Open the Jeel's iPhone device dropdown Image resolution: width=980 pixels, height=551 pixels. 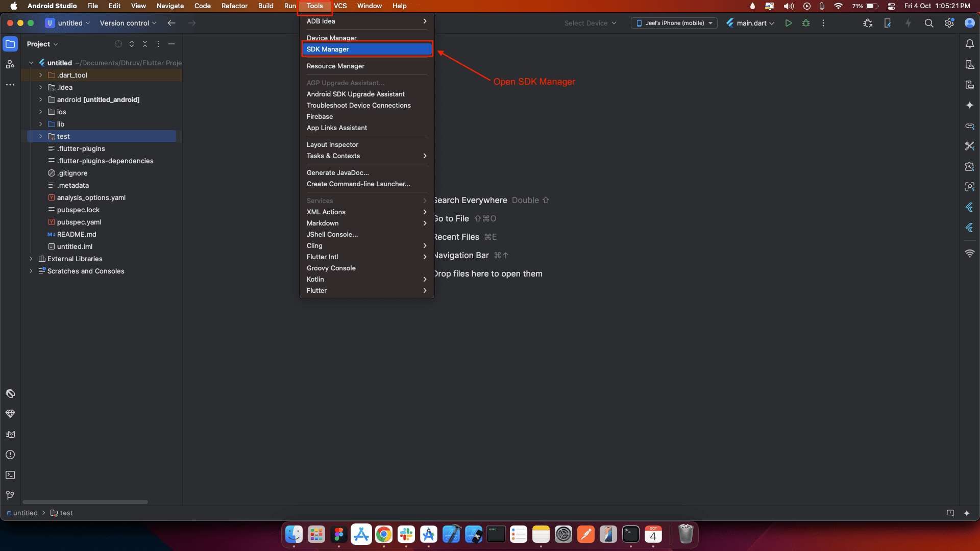point(674,23)
